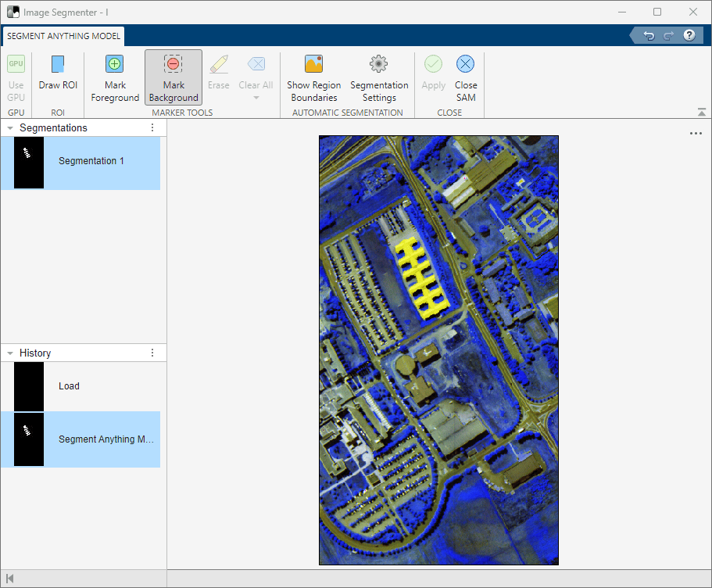Select the Segment Anything Model tab
The image size is (712, 588).
[x=63, y=36]
